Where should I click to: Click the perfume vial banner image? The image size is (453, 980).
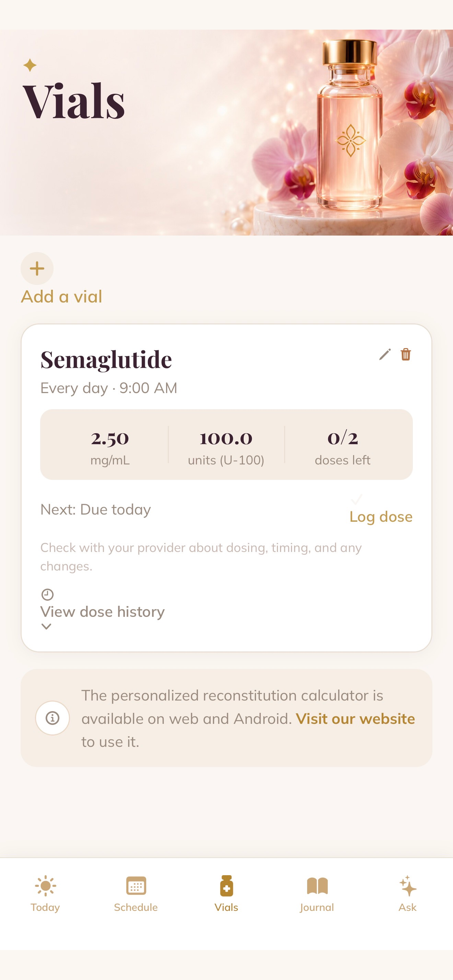tap(226, 132)
